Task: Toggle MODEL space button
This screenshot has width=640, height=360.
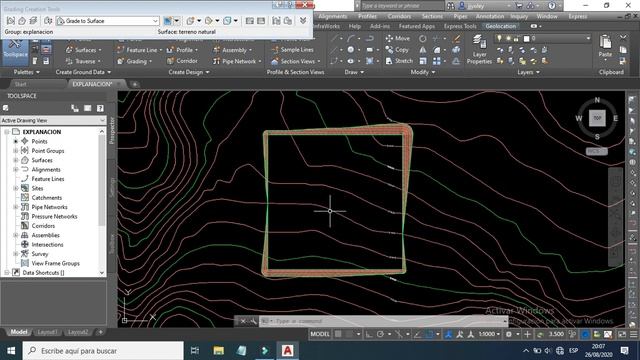Action: 320,334
